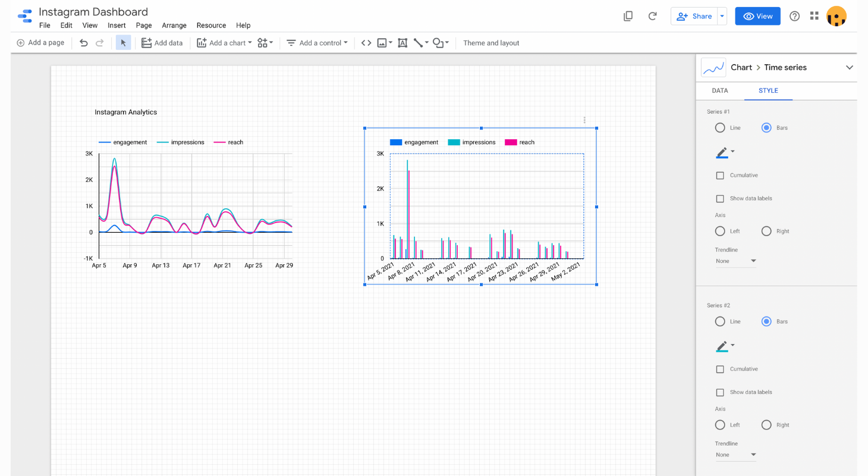Insert a text box icon
Screen dimensions: 868x476
[402, 43]
